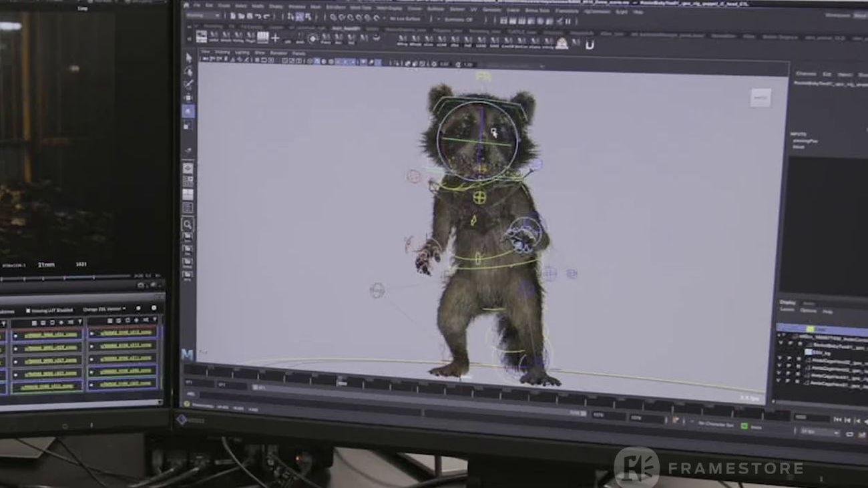
Task: Open the Windows menu in Maya
Action: 296,7
